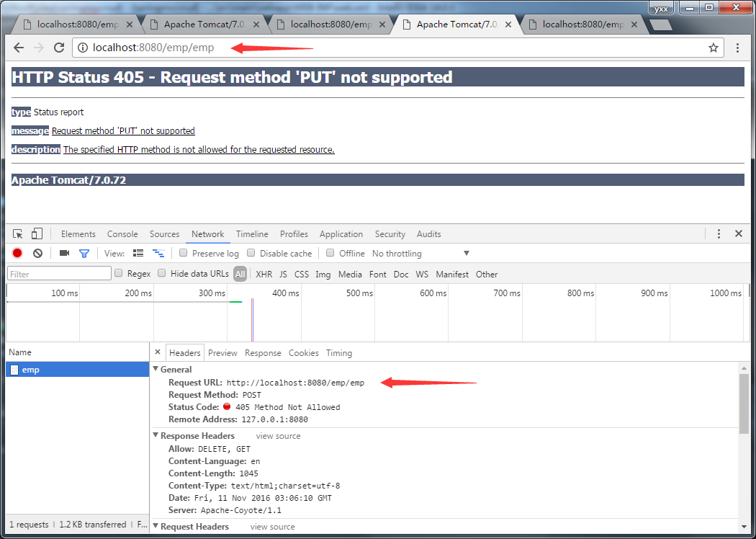
Task: Click the Name column header
Action: (x=77, y=352)
